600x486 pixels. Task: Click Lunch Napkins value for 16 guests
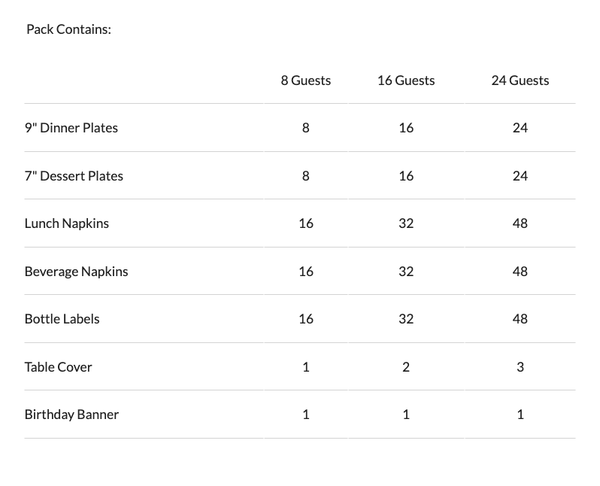coord(406,223)
